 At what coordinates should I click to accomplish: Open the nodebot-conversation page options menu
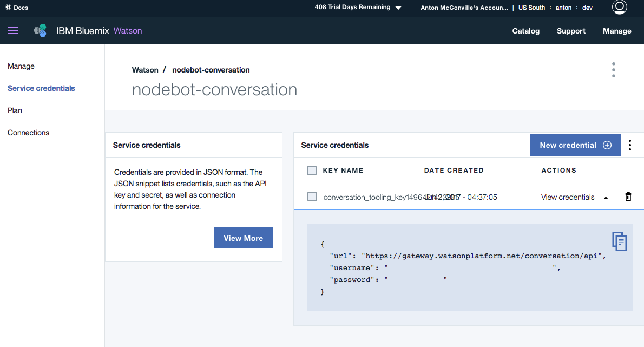pyautogui.click(x=614, y=70)
